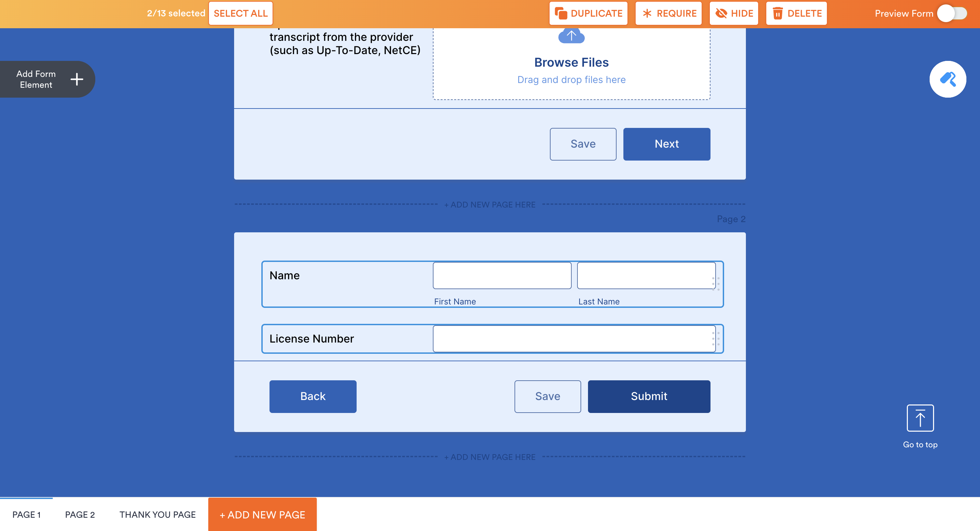Select the Name field label

coord(284,276)
